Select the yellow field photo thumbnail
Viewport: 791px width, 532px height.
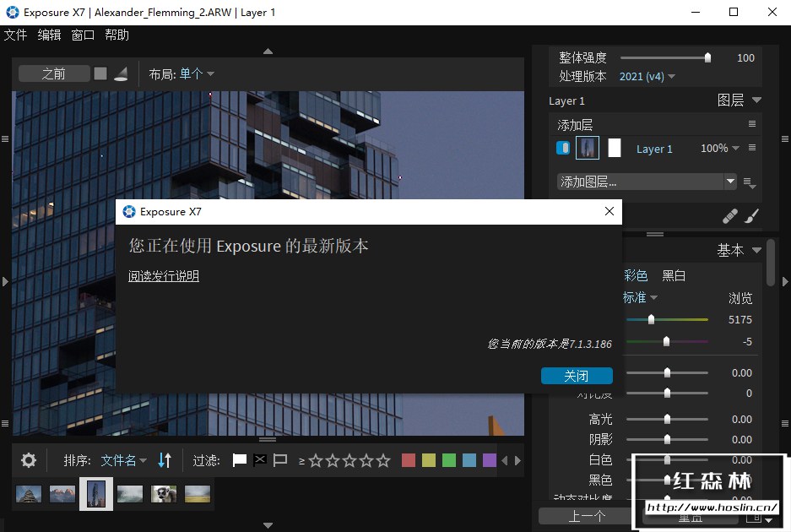tap(198, 494)
